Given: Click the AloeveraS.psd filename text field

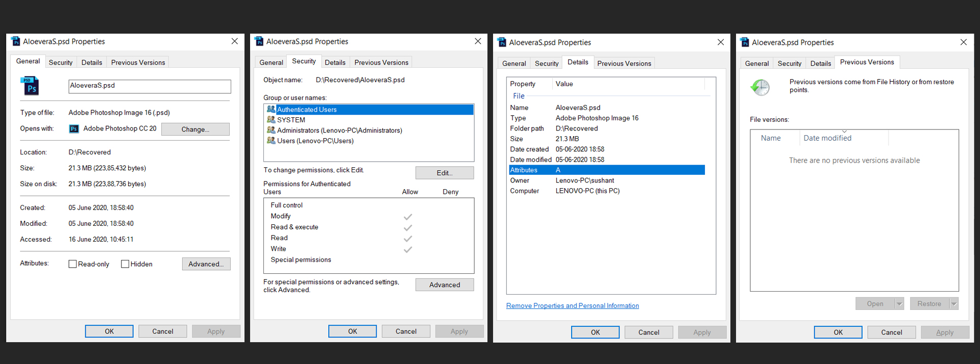Looking at the screenshot, I should click(x=150, y=86).
